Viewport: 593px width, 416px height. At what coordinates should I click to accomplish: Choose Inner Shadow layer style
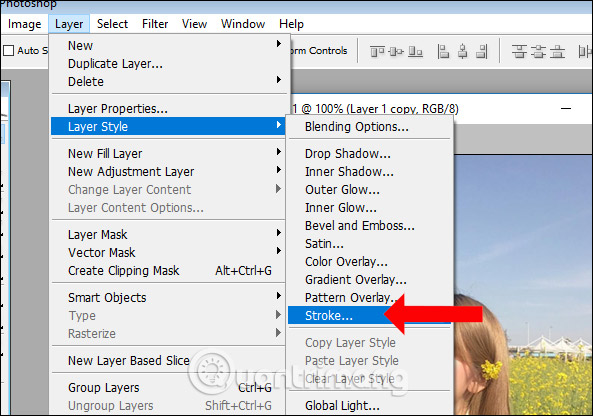tap(370, 172)
